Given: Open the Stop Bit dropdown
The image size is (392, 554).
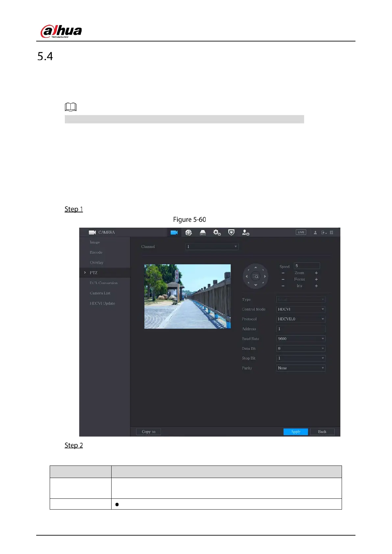Looking at the screenshot, I should tap(301, 358).
